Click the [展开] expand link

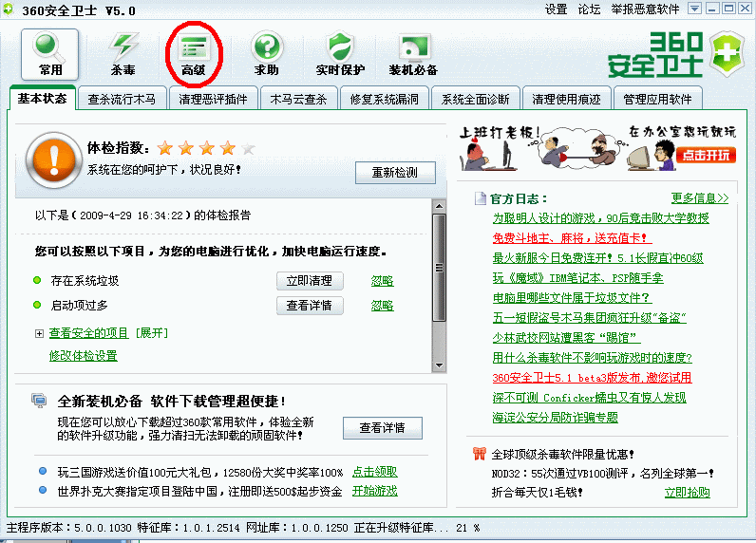[151, 333]
